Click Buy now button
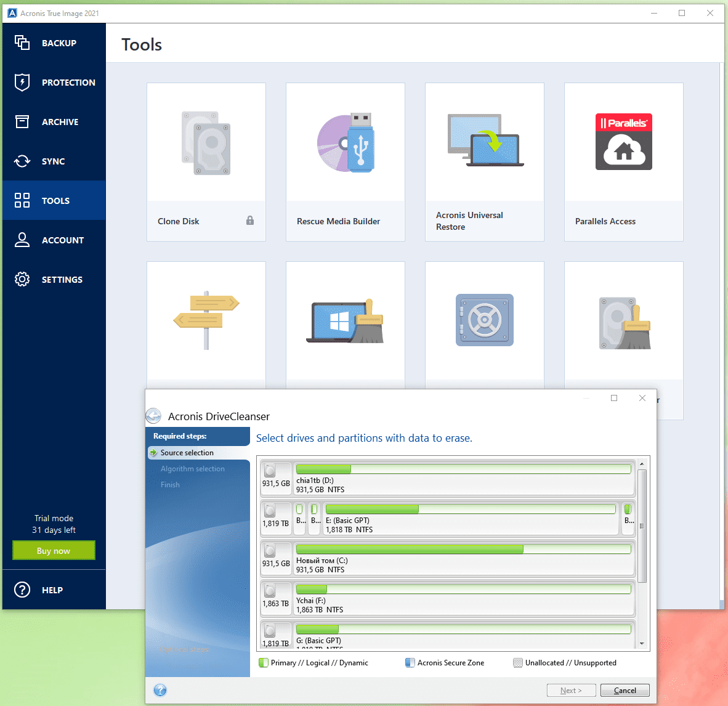Screen dimensions: 728x706 [54, 550]
